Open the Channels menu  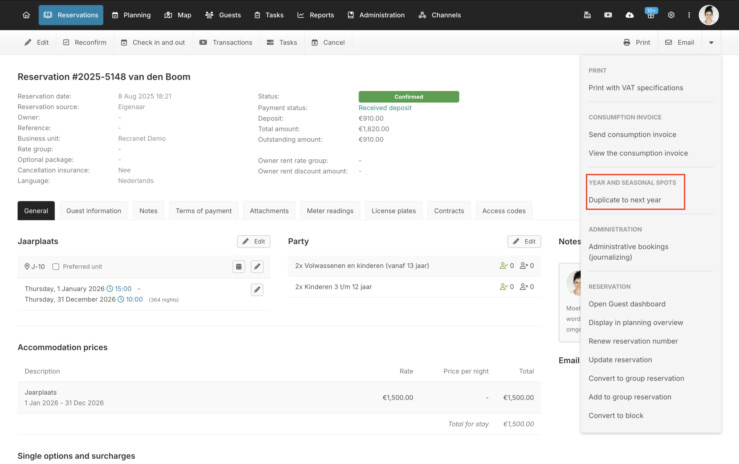pyautogui.click(x=439, y=15)
